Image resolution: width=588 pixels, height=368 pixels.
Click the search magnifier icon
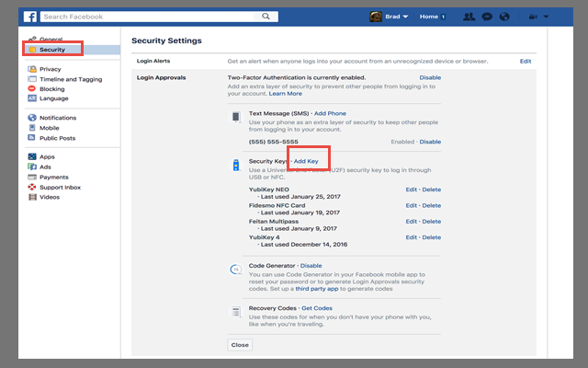point(266,17)
